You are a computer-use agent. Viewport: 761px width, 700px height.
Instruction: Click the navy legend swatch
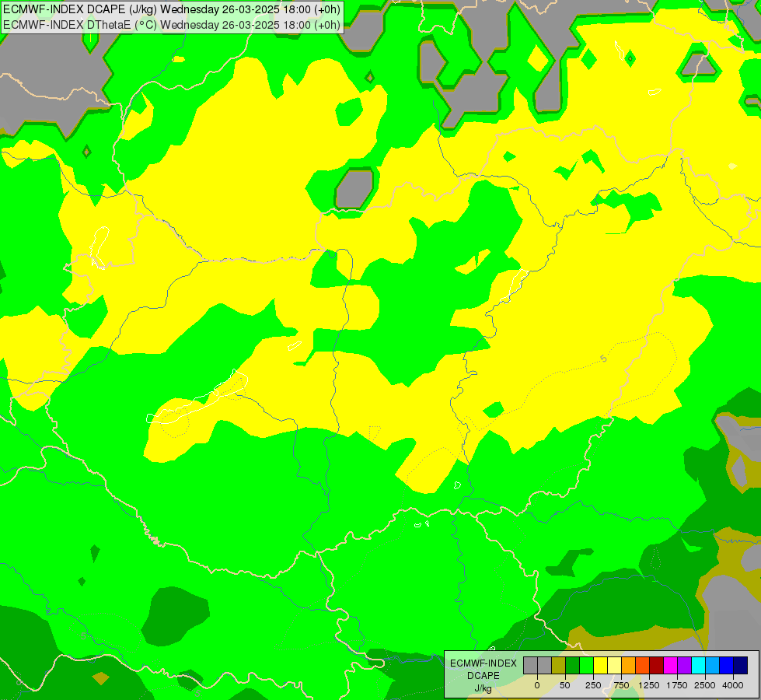(741, 665)
